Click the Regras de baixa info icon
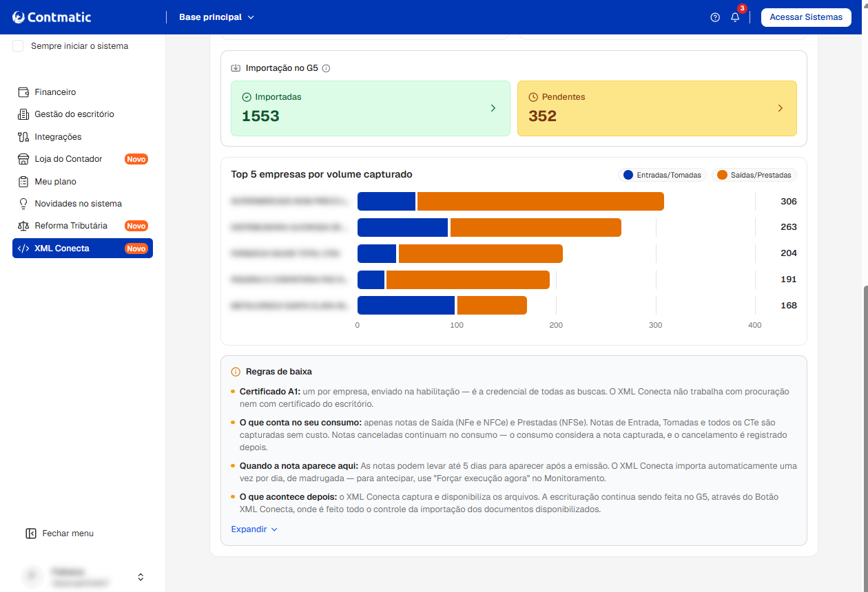This screenshot has height=592, width=868. [x=236, y=372]
